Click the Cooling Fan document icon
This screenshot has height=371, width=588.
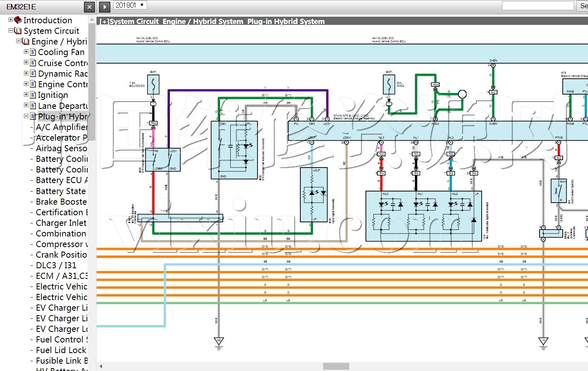pos(33,52)
